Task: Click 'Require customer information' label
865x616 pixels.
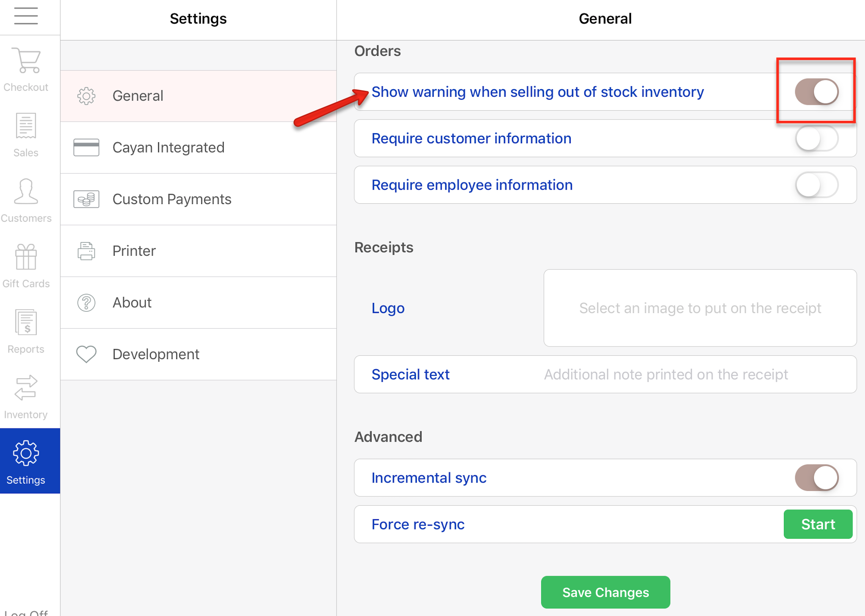Action: 471,138
